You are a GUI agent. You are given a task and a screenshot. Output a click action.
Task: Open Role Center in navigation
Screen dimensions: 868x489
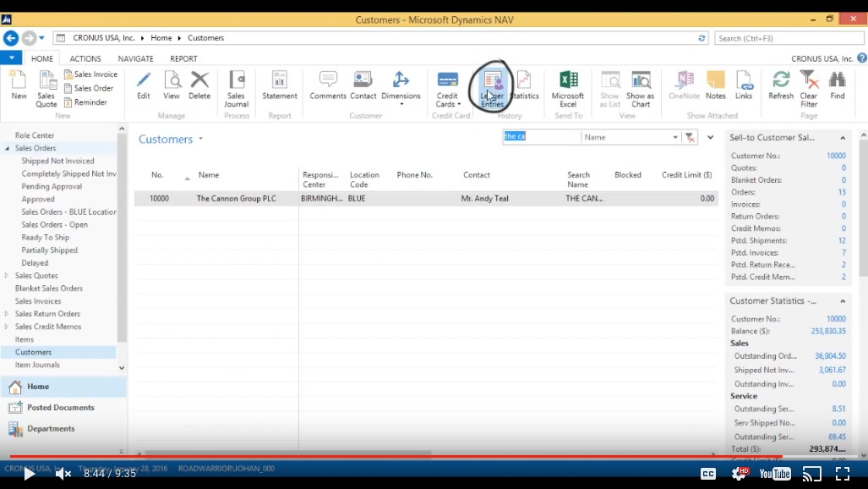click(35, 135)
